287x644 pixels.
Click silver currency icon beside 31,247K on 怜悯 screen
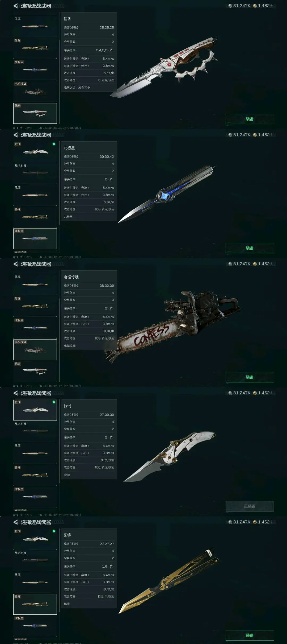click(x=230, y=393)
